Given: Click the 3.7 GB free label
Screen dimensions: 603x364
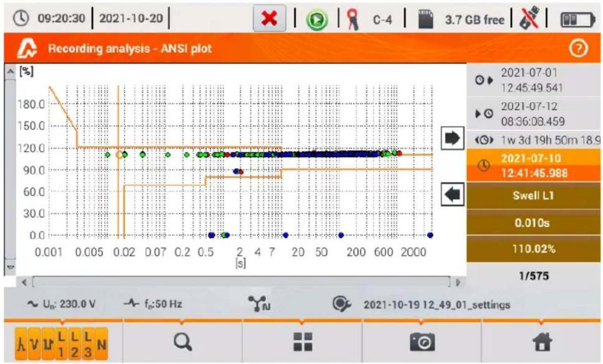Looking at the screenshot, I should tap(475, 20).
